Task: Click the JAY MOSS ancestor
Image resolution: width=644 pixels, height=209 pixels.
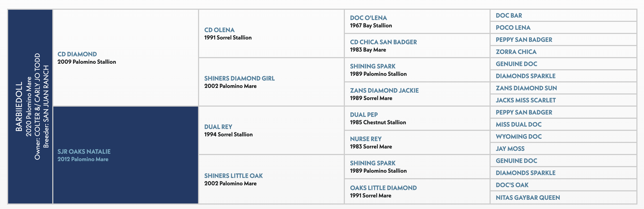Action: click(510, 149)
